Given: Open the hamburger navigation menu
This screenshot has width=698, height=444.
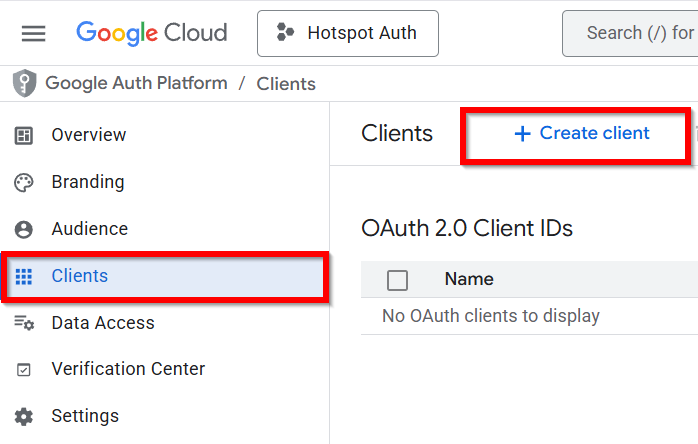Looking at the screenshot, I should tap(33, 33).
